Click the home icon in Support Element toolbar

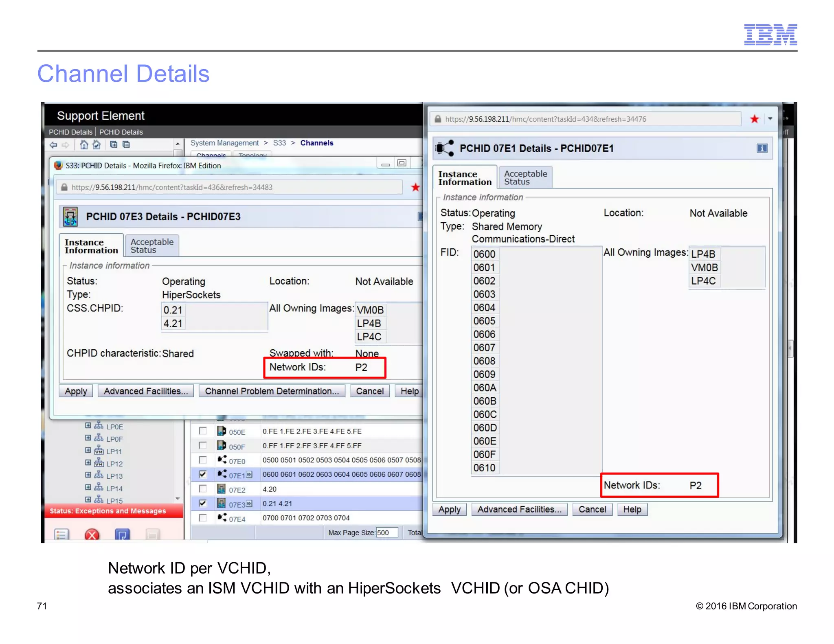pyautogui.click(x=84, y=145)
